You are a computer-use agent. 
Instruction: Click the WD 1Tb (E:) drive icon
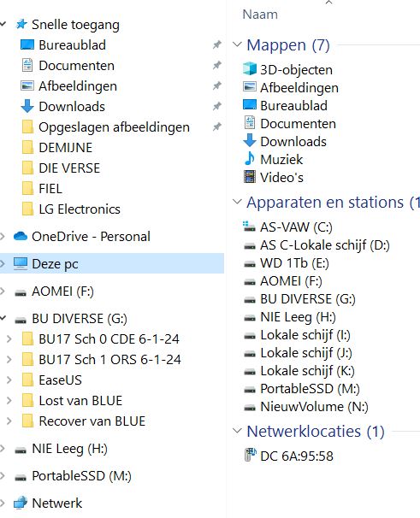[x=250, y=263]
